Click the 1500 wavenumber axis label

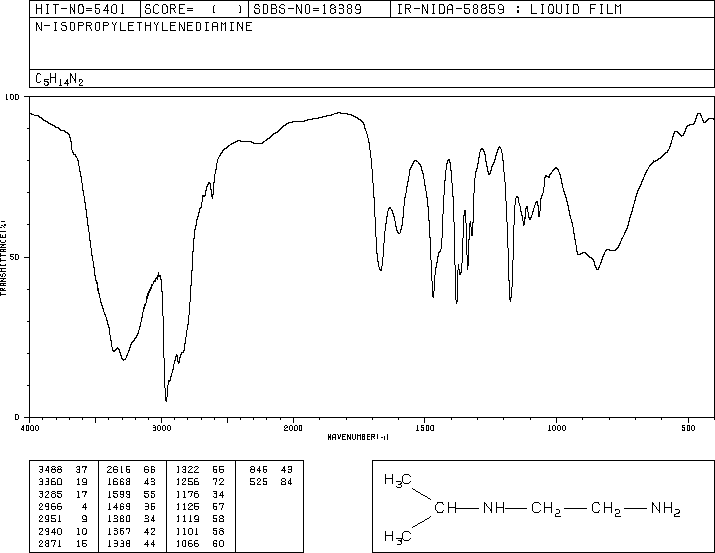pos(425,428)
